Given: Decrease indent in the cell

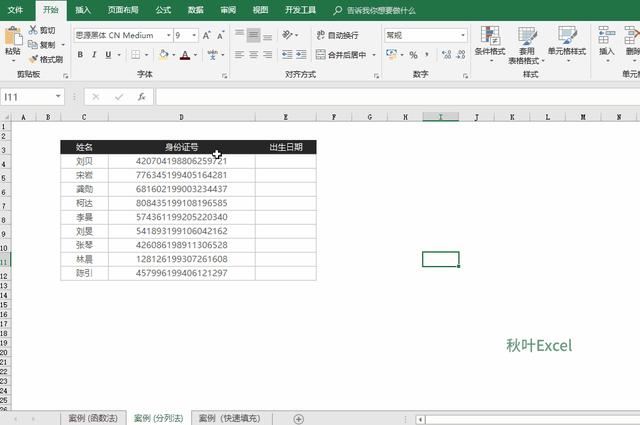Looking at the screenshot, I should pyautogui.click(x=287, y=54).
